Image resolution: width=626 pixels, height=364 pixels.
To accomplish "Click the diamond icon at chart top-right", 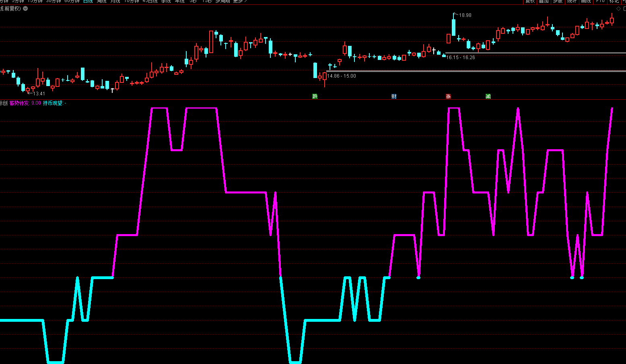I will tap(618, 9).
